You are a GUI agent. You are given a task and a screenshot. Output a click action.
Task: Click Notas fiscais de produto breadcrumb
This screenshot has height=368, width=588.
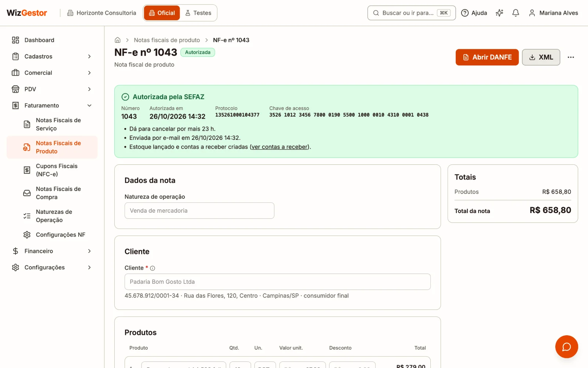(x=167, y=40)
